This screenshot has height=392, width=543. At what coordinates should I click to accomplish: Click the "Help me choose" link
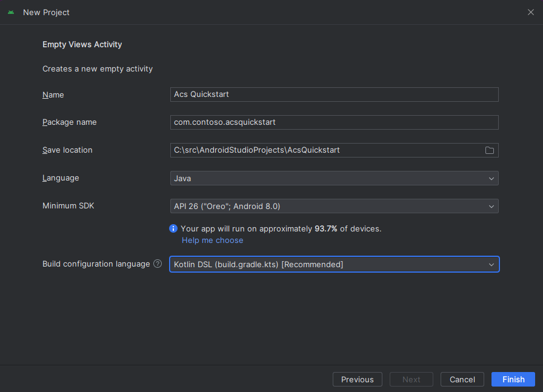pos(212,240)
